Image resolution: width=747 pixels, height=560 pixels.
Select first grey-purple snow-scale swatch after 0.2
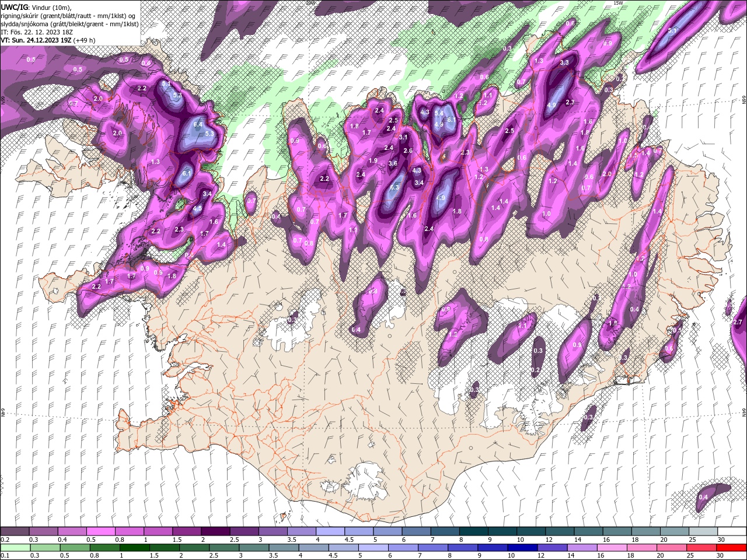click(15, 531)
